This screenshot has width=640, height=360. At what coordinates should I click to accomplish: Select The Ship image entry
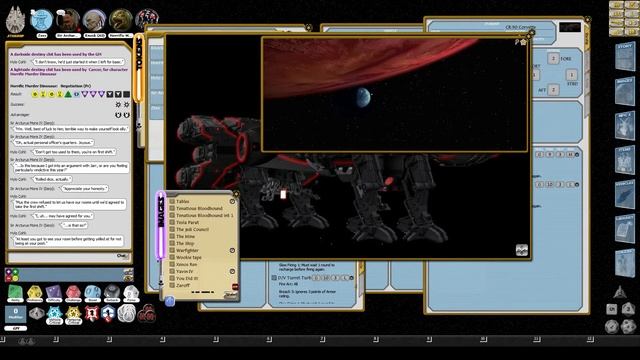(185, 243)
